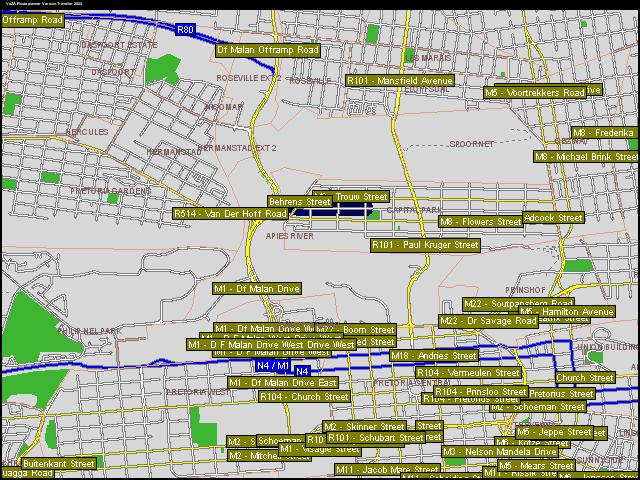Select the M1 - Df Malan Drive East label
Image resolution: width=640 pixels, height=480 pixels.
(283, 382)
